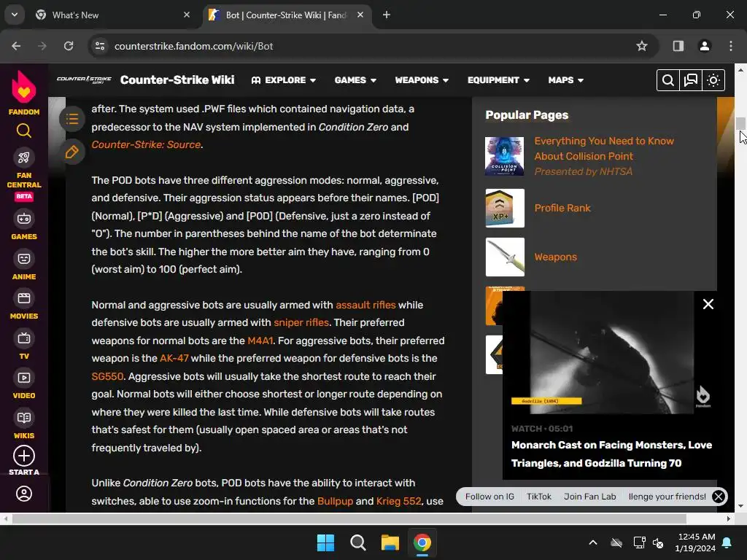Click the Counter-Strike Wiki title link
Image resolution: width=747 pixels, height=560 pixels.
coord(177,79)
